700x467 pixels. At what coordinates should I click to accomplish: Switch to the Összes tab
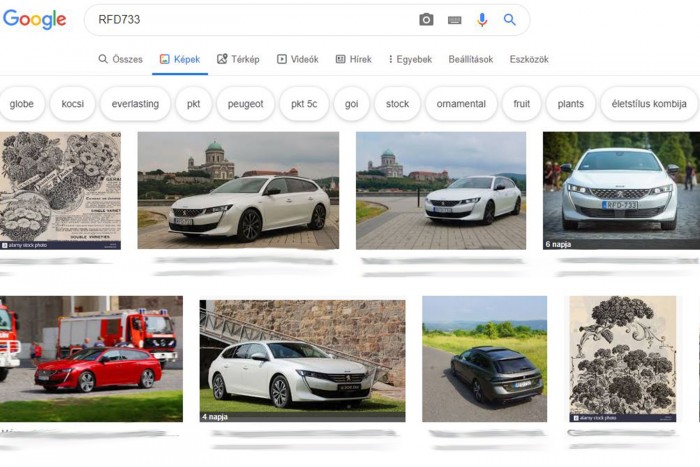tap(120, 59)
